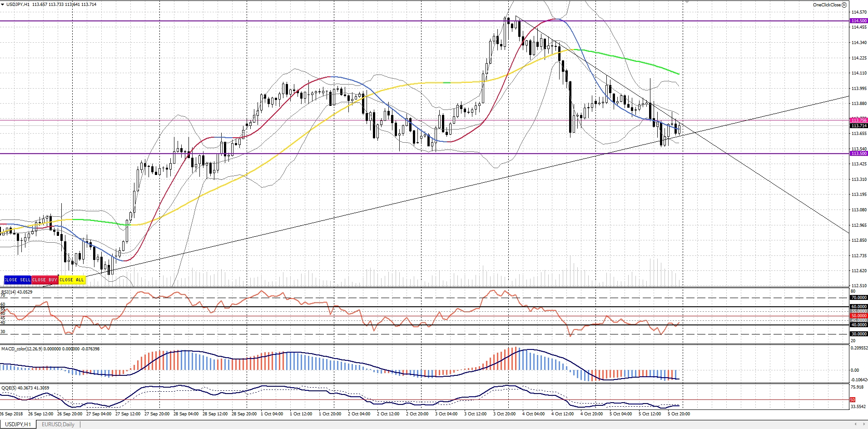Click the OneClickClose expert advisor label

pos(826,5)
